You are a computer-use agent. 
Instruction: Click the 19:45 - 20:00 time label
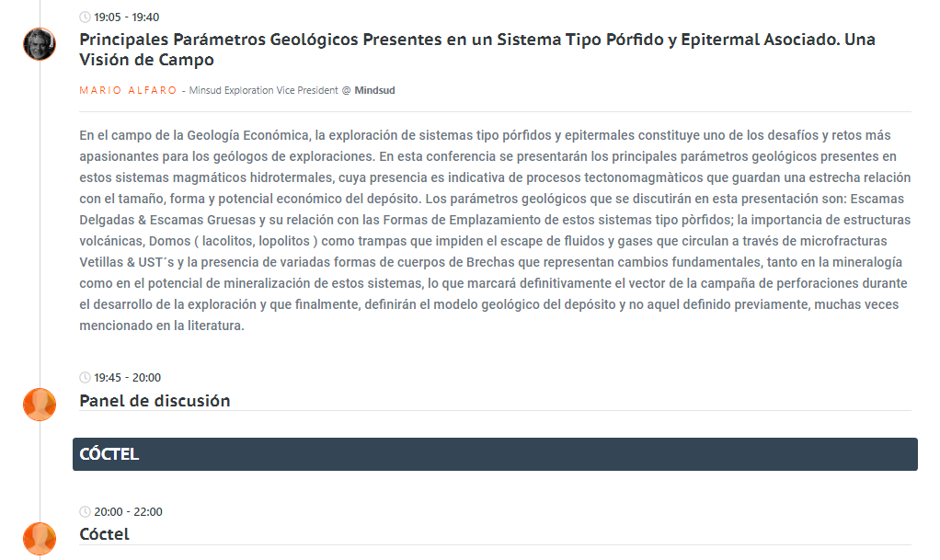pyautogui.click(x=127, y=378)
